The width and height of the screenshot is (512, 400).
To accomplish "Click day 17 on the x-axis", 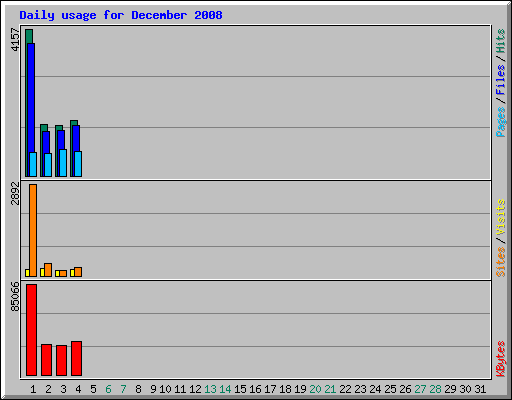I will (x=270, y=389).
